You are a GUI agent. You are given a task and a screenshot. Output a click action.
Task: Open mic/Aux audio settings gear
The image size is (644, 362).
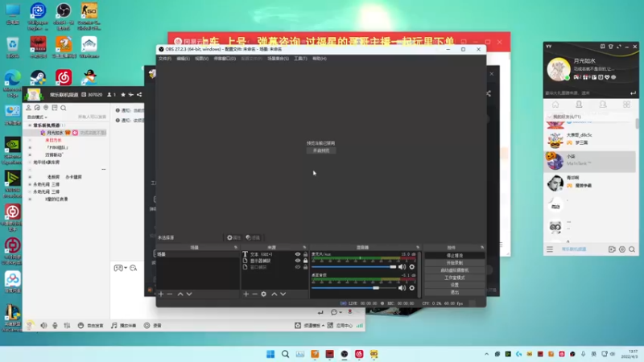(x=411, y=267)
